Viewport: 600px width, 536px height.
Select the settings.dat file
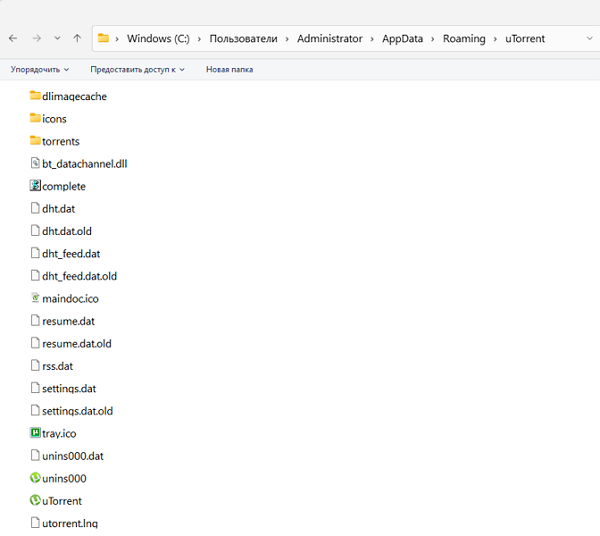[69, 389]
